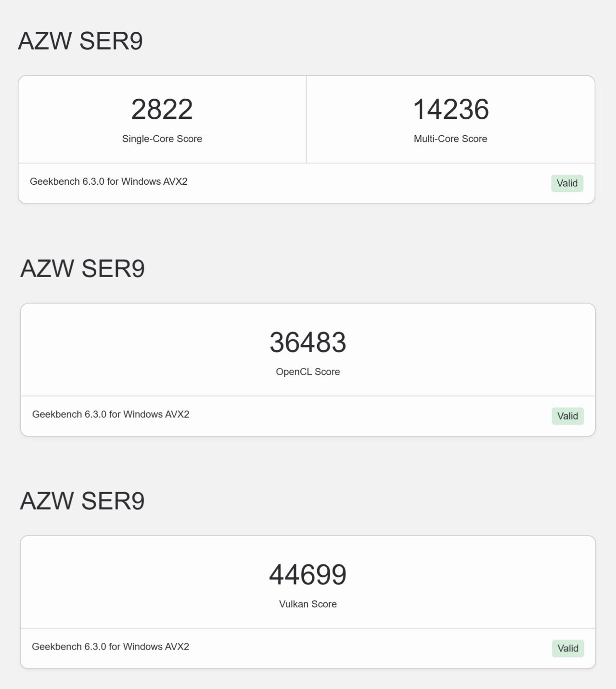Click the AZW SER9 heading above CPU scores
The image size is (616, 689).
click(x=80, y=41)
